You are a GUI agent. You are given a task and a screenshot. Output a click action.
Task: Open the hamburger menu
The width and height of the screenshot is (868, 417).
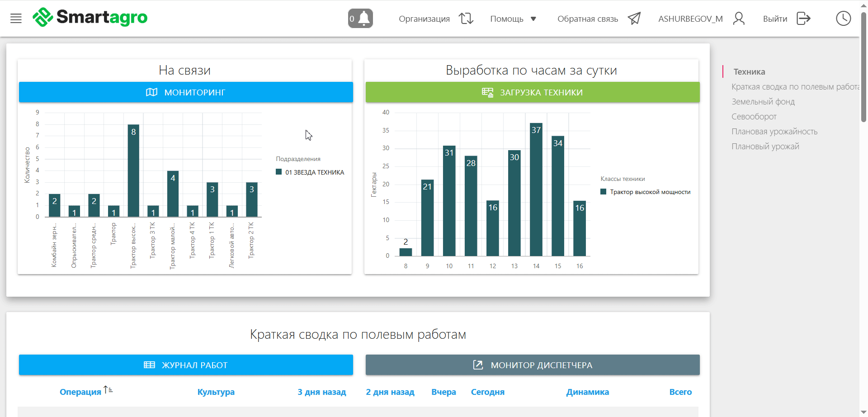[x=16, y=19]
